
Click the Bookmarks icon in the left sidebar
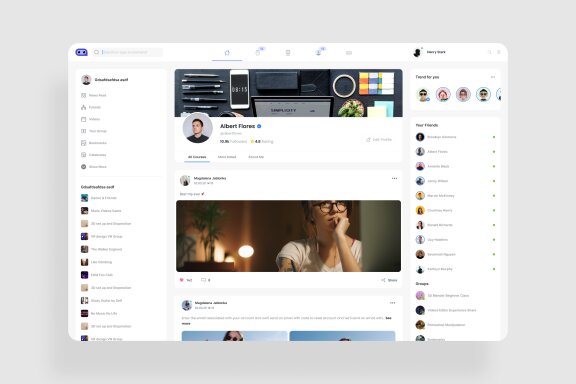click(x=83, y=143)
